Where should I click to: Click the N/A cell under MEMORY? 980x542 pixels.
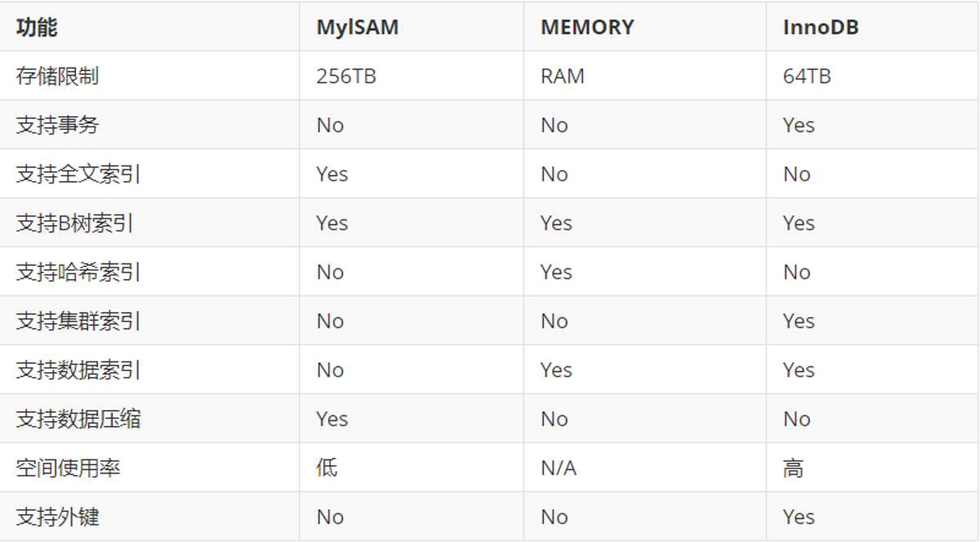pos(559,468)
